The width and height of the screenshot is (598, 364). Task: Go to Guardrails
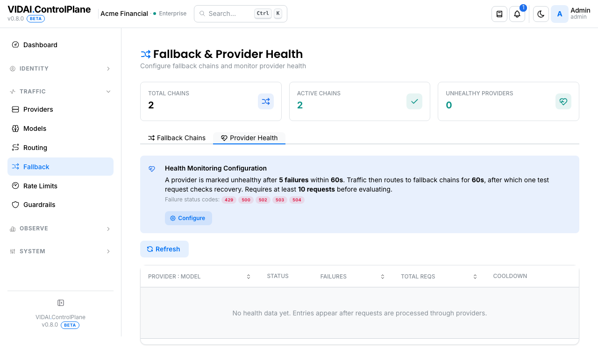[60, 205]
